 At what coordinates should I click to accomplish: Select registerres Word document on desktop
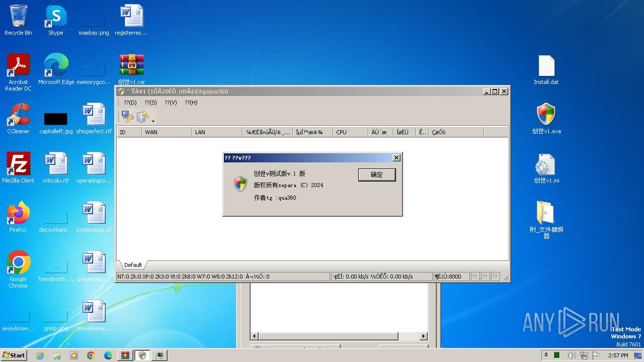pyautogui.click(x=131, y=21)
